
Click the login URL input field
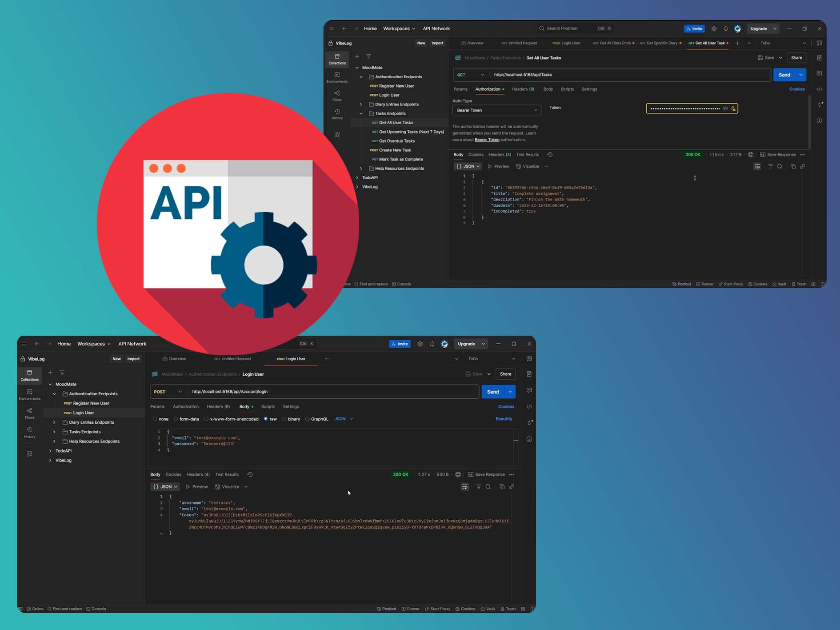pos(333,392)
